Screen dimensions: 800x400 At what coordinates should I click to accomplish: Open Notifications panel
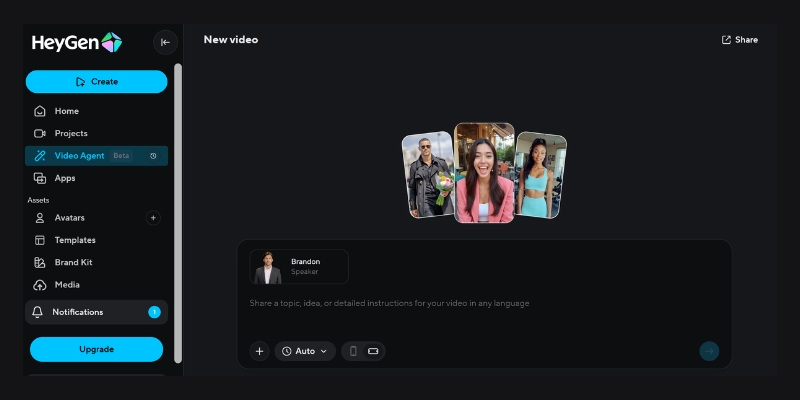point(96,312)
